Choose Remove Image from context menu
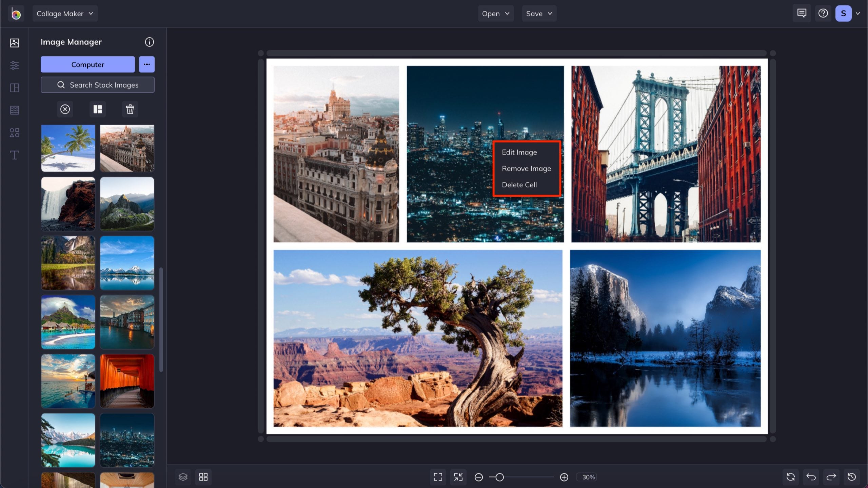Screen dimensions: 868x488 point(526,168)
